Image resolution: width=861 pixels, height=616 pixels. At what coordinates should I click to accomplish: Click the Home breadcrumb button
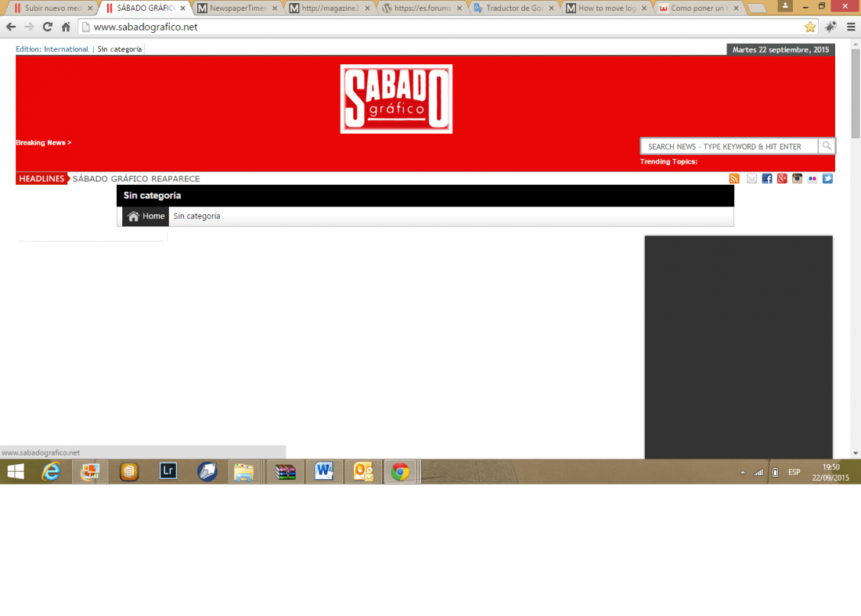point(146,216)
